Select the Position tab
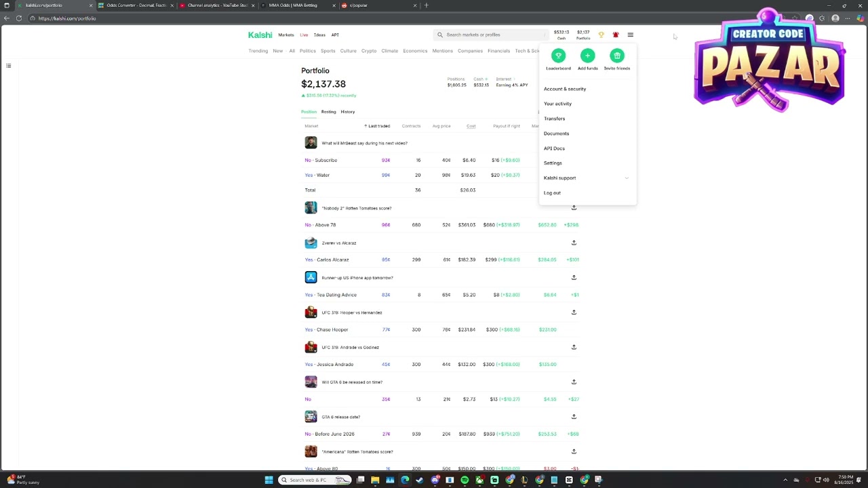This screenshot has height=488, width=868. [309, 112]
